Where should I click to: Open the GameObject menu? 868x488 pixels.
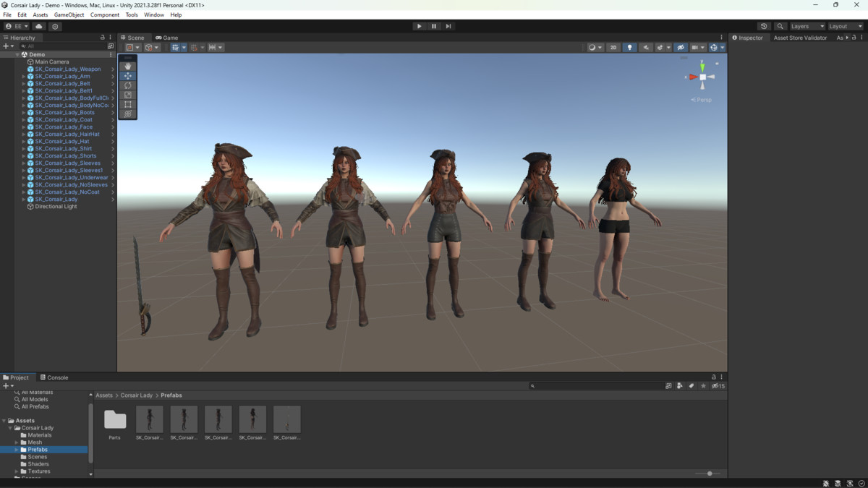[x=69, y=14]
